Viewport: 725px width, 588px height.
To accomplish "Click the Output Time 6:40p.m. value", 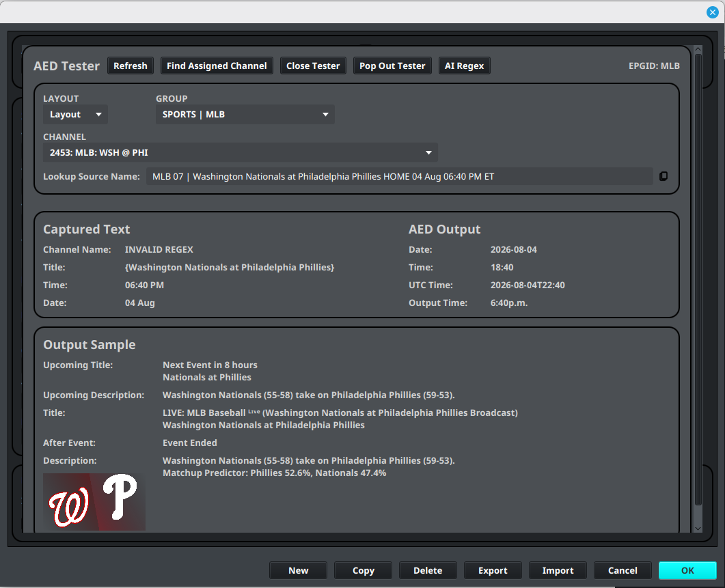I will tap(509, 303).
